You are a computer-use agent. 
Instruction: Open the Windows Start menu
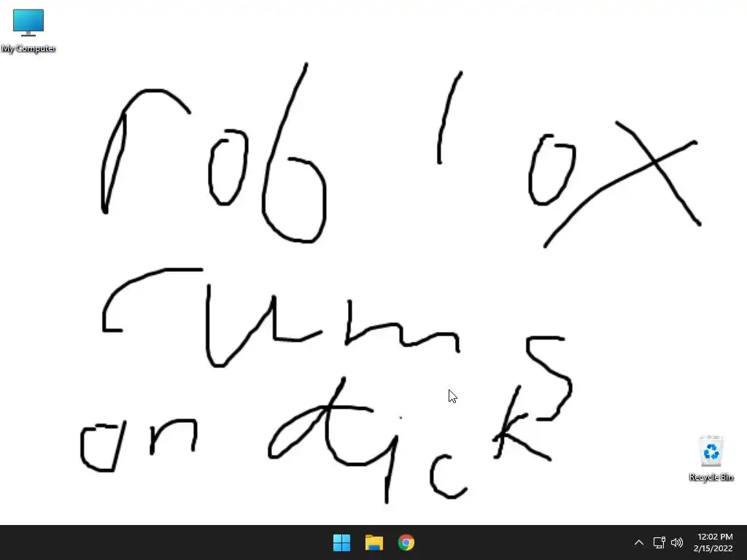coord(341,542)
